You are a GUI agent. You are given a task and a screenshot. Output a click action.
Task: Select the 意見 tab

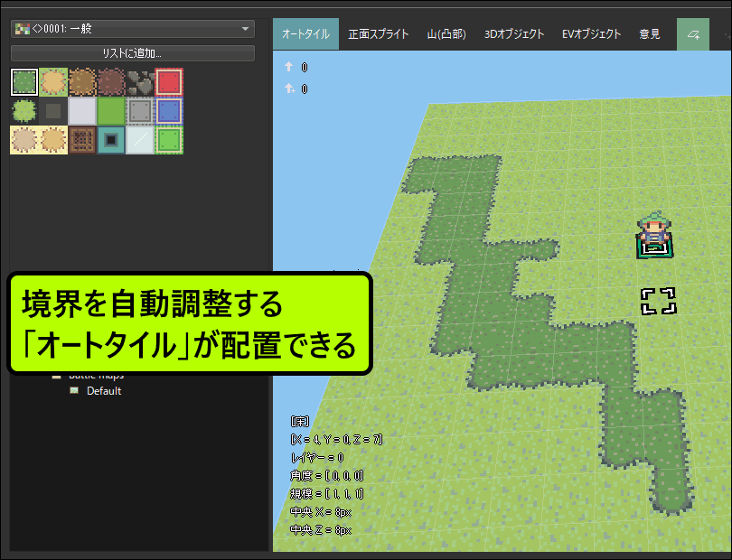pyautogui.click(x=649, y=34)
